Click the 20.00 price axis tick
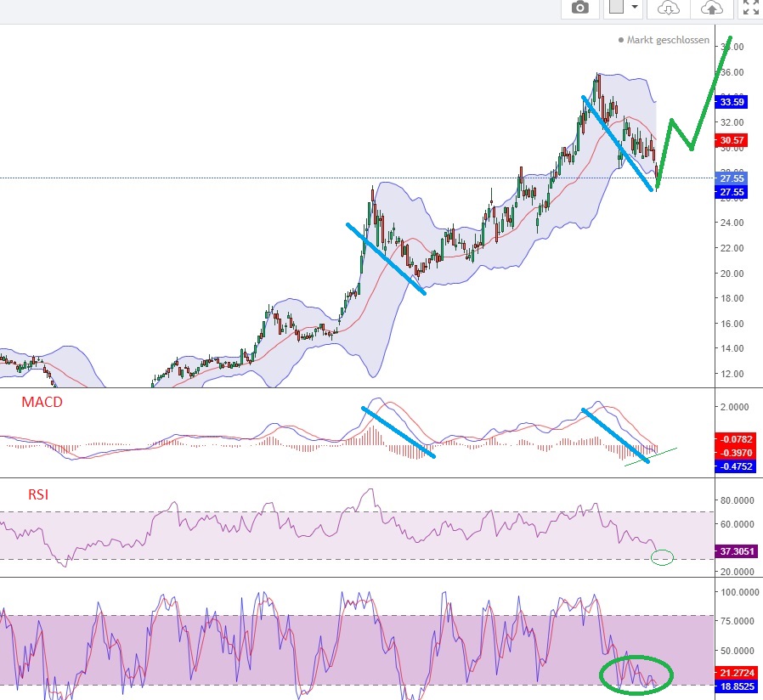 click(732, 274)
